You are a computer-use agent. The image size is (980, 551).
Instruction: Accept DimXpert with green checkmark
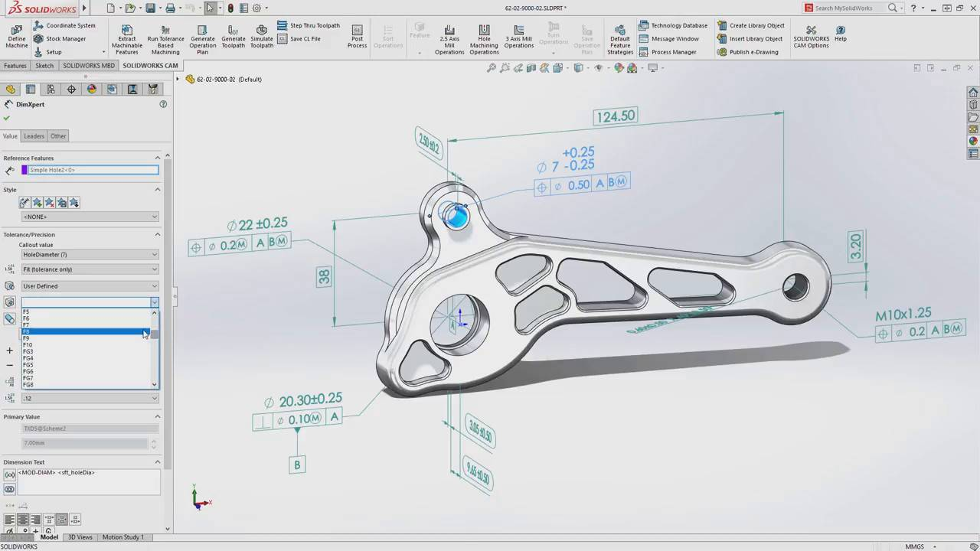point(7,119)
